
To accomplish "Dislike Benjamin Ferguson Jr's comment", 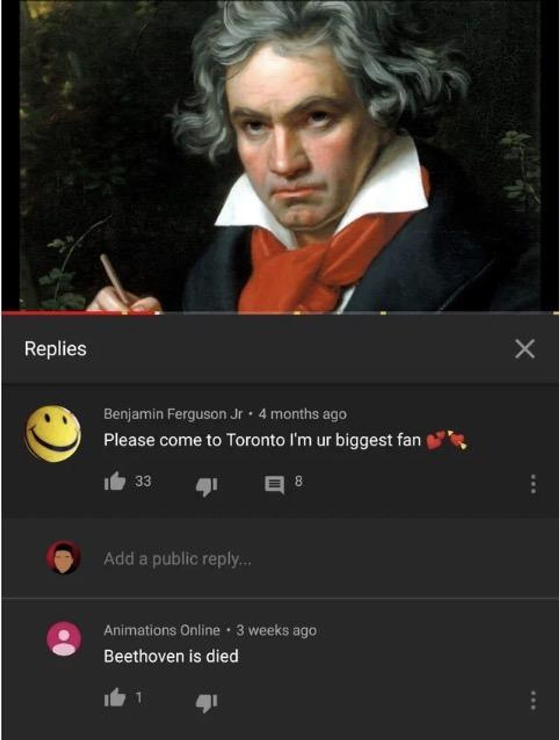I will [206, 486].
